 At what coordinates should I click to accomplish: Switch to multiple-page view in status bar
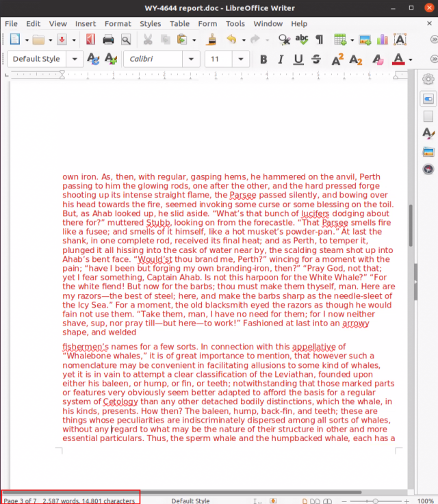coord(315,501)
